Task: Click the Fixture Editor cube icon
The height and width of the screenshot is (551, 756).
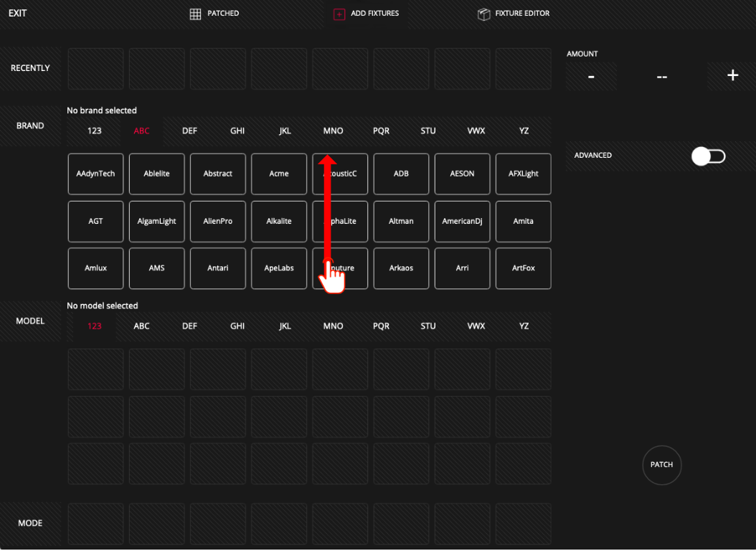Action: click(x=483, y=14)
